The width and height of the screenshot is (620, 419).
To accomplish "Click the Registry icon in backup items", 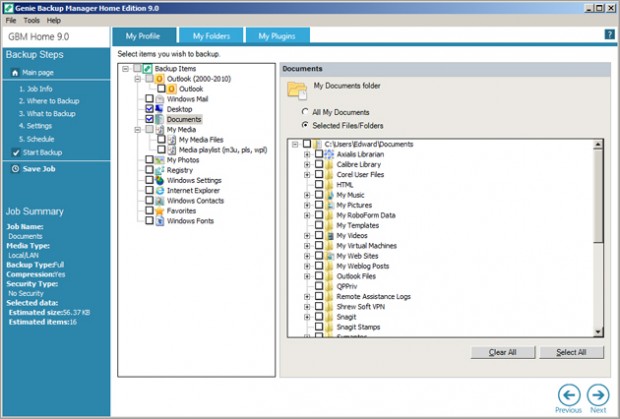I will tap(159, 170).
